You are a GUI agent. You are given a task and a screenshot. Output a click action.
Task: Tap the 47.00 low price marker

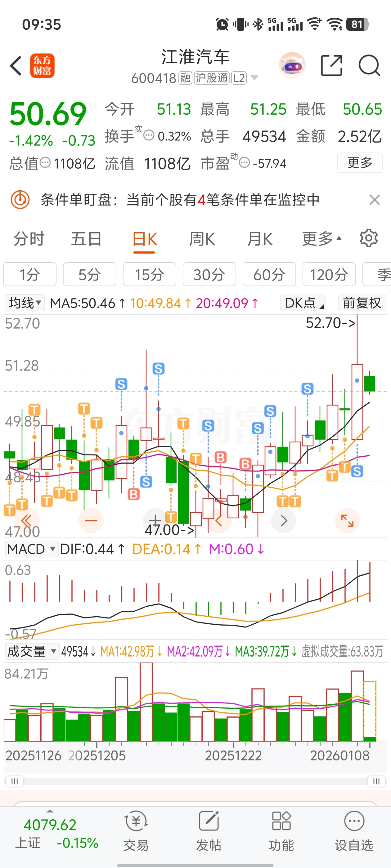tap(169, 530)
